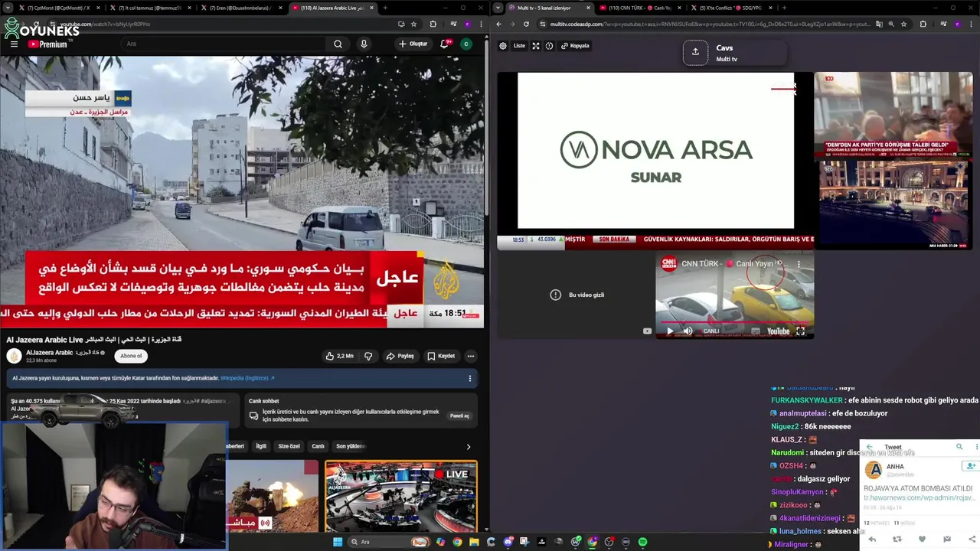Open extensions puzzle icon in left browser
This screenshot has height=551, width=980.
click(x=433, y=24)
